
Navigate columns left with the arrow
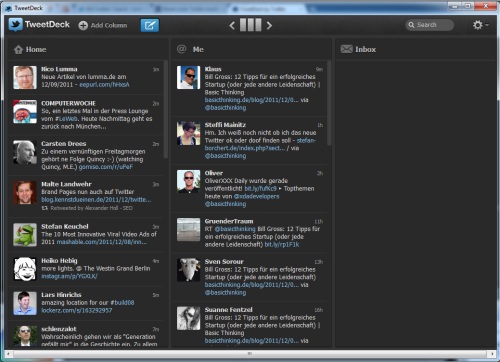pyautogui.click(x=232, y=25)
